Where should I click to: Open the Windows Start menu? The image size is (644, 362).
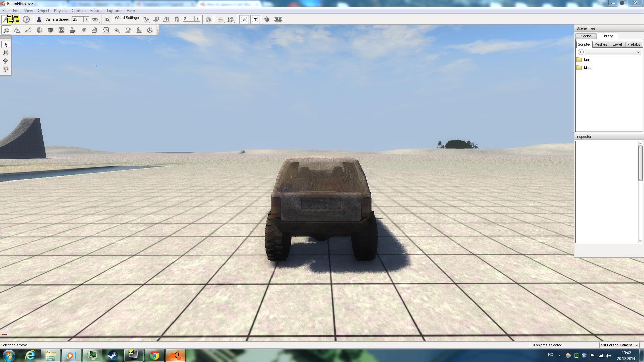[9, 355]
